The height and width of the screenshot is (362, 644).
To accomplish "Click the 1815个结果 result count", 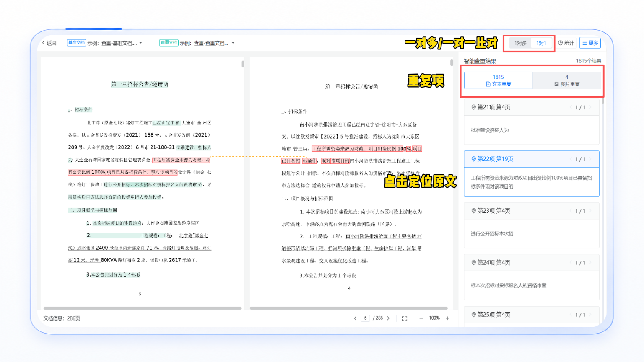I will point(589,61).
